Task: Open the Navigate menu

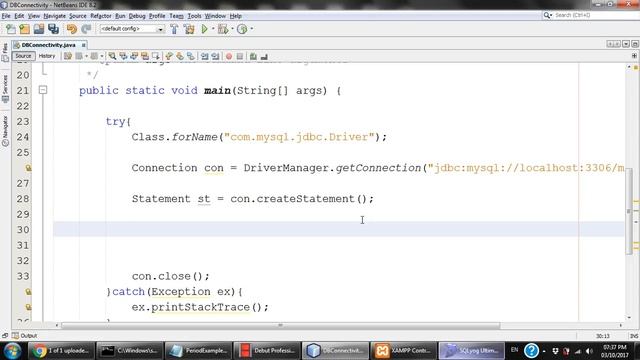Action: [x=55, y=16]
